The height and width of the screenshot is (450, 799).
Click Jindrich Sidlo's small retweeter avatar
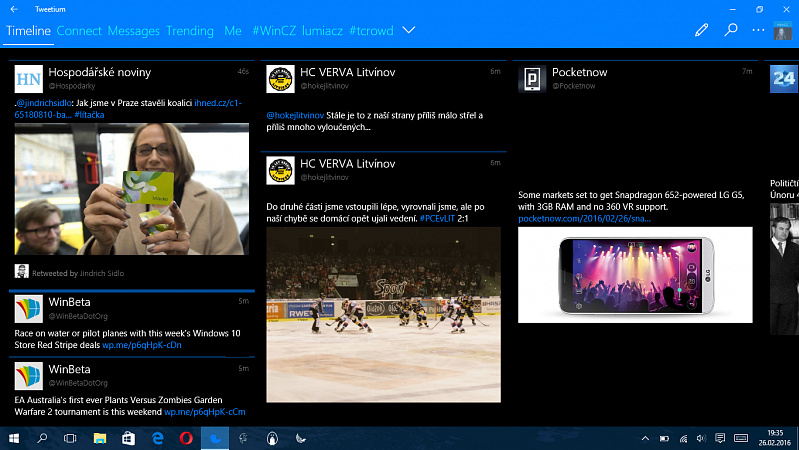point(21,271)
